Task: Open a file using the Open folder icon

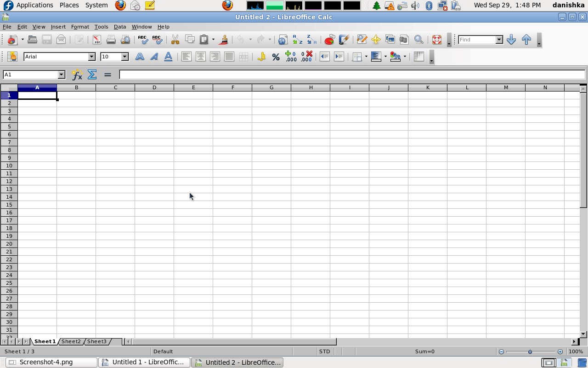Action: click(x=32, y=40)
